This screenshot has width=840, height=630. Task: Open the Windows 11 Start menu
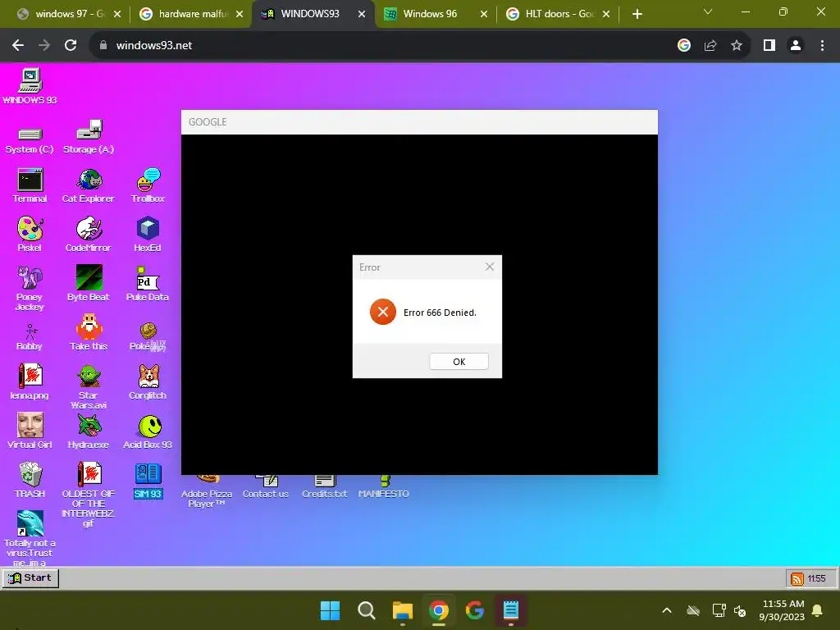click(330, 610)
